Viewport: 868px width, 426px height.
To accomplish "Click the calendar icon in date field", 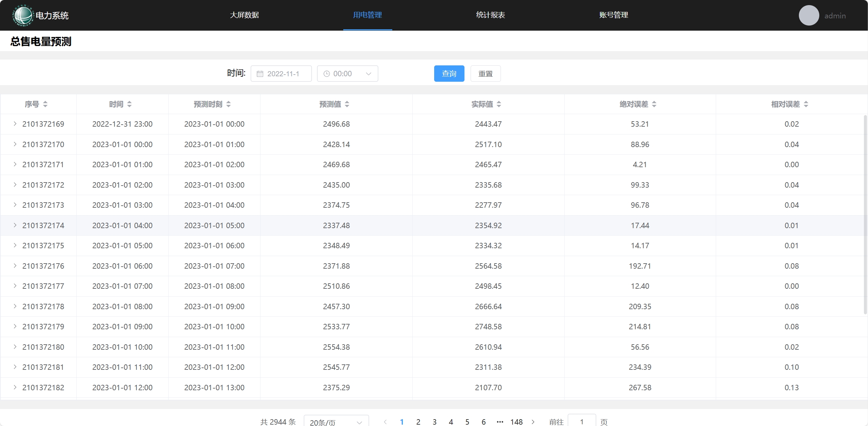I will coord(260,74).
